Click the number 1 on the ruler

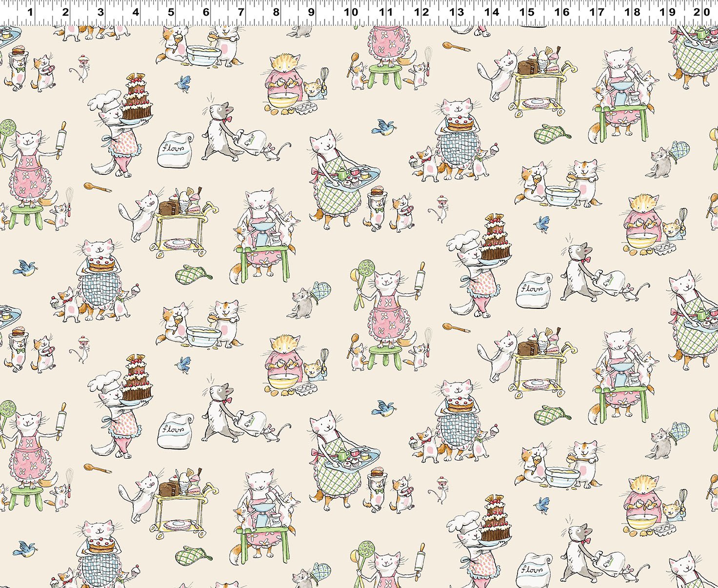coord(30,12)
